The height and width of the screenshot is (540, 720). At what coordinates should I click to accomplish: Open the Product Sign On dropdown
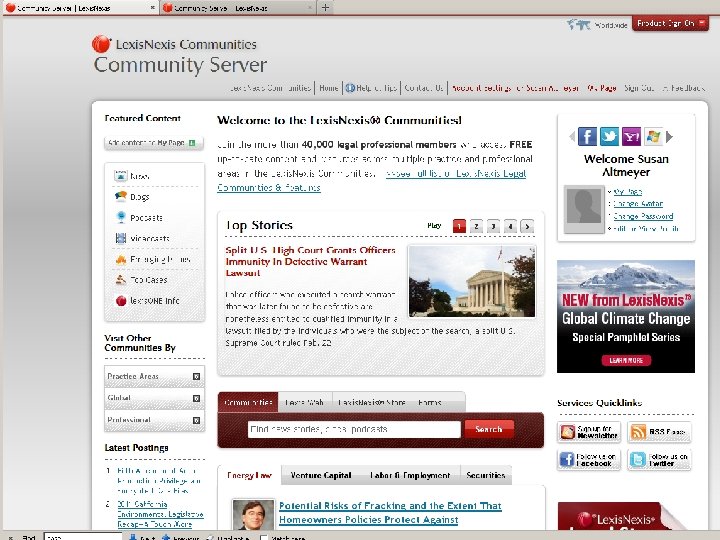coord(670,23)
